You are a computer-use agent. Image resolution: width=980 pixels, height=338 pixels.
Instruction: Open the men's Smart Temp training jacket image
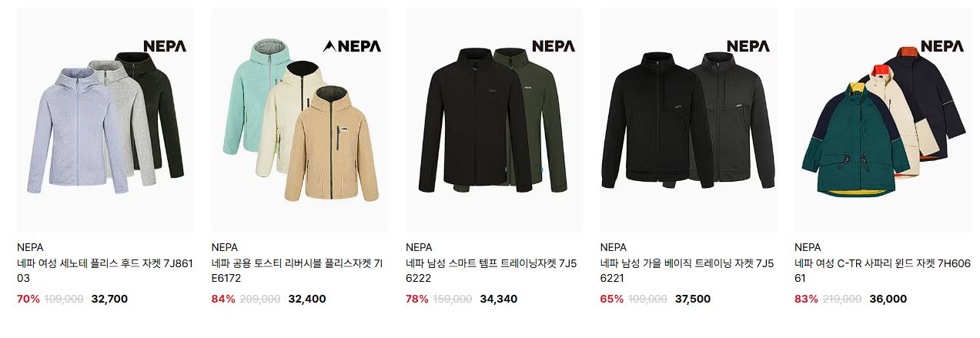pyautogui.click(x=494, y=120)
